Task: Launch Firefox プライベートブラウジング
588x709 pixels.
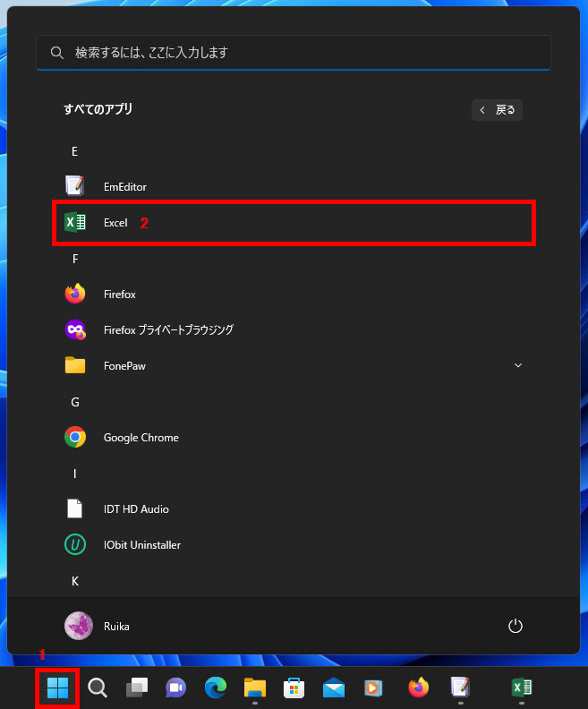Action: coord(167,330)
